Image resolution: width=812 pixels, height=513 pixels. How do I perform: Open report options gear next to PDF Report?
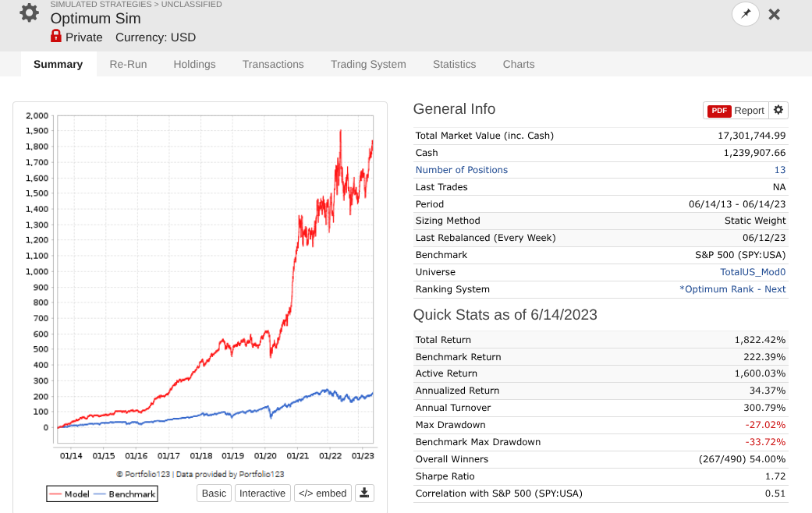click(778, 110)
